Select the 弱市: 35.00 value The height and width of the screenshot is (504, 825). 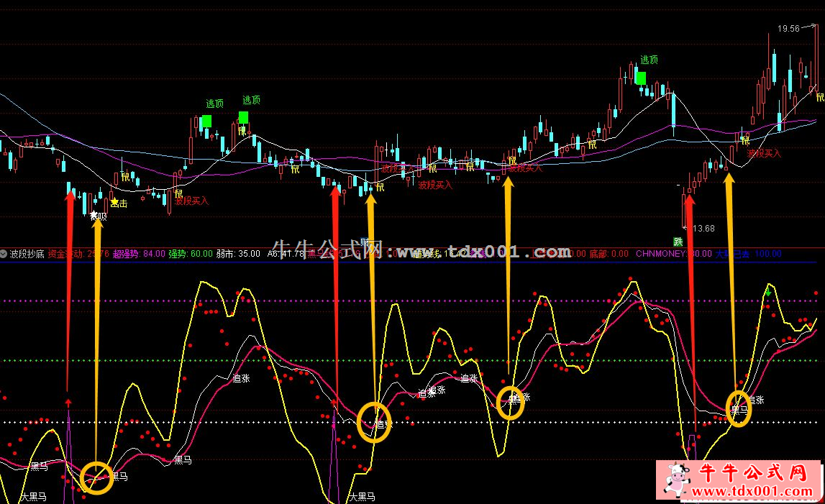click(238, 254)
